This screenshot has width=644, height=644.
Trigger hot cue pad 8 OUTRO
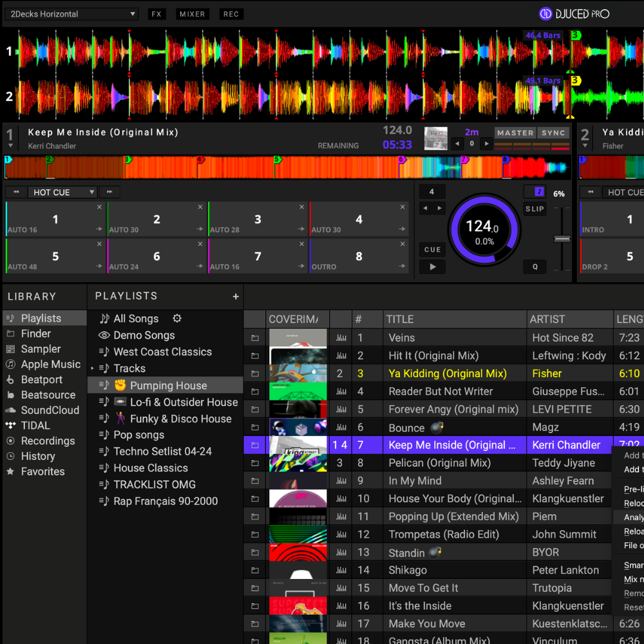(x=359, y=256)
